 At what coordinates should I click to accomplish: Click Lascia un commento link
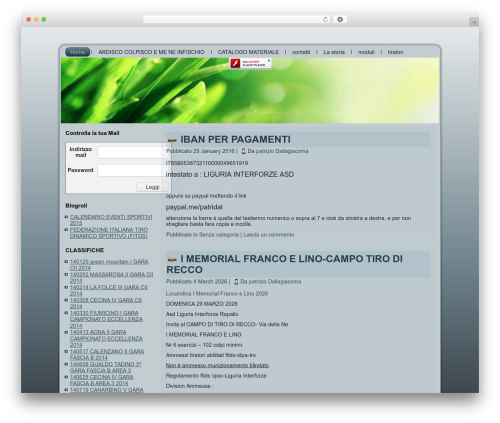[x=269, y=235]
